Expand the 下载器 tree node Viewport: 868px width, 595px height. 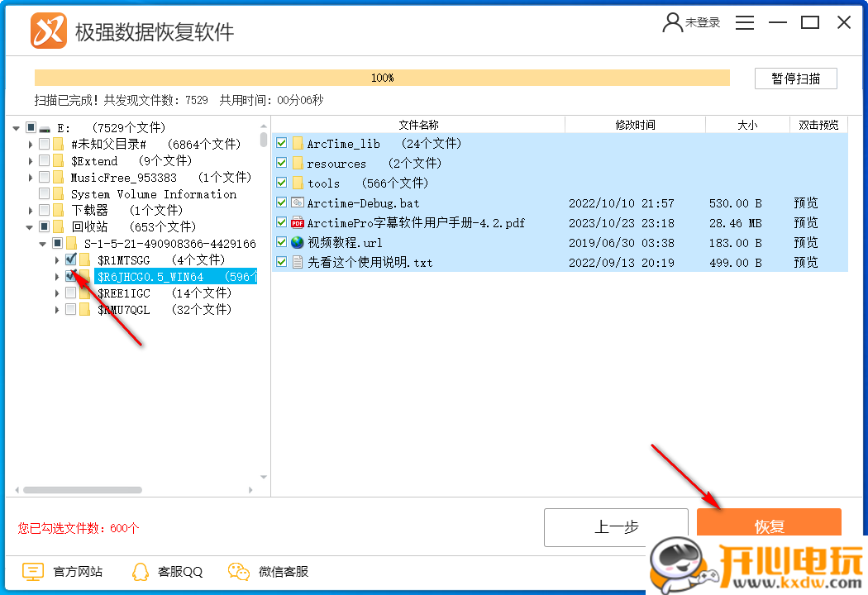point(31,211)
